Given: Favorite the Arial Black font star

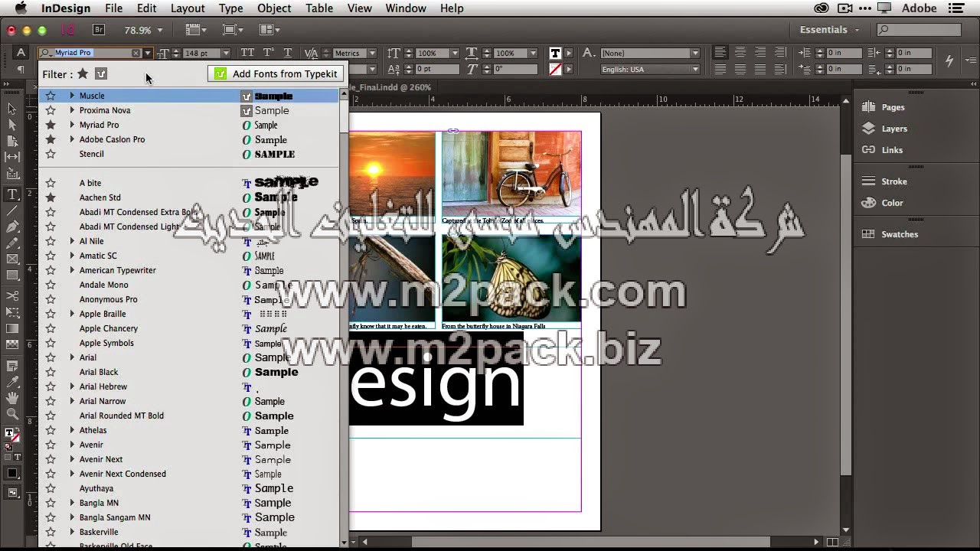Looking at the screenshot, I should (51, 372).
